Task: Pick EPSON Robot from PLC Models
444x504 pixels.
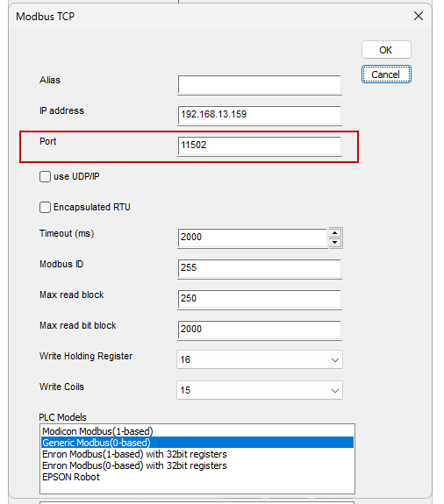Action: [71, 477]
